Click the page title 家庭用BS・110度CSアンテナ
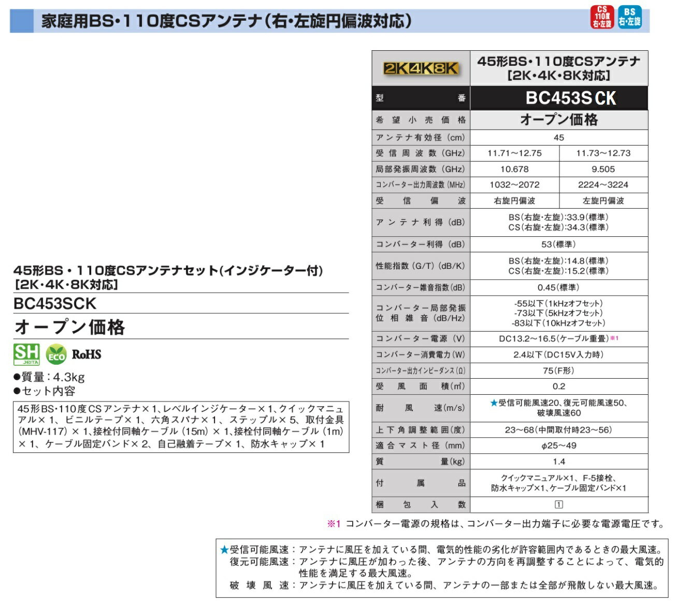677x616 pixels. pos(227,21)
